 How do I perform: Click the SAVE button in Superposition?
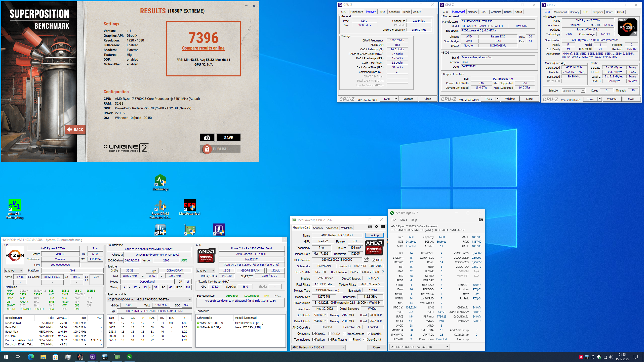[x=228, y=138]
